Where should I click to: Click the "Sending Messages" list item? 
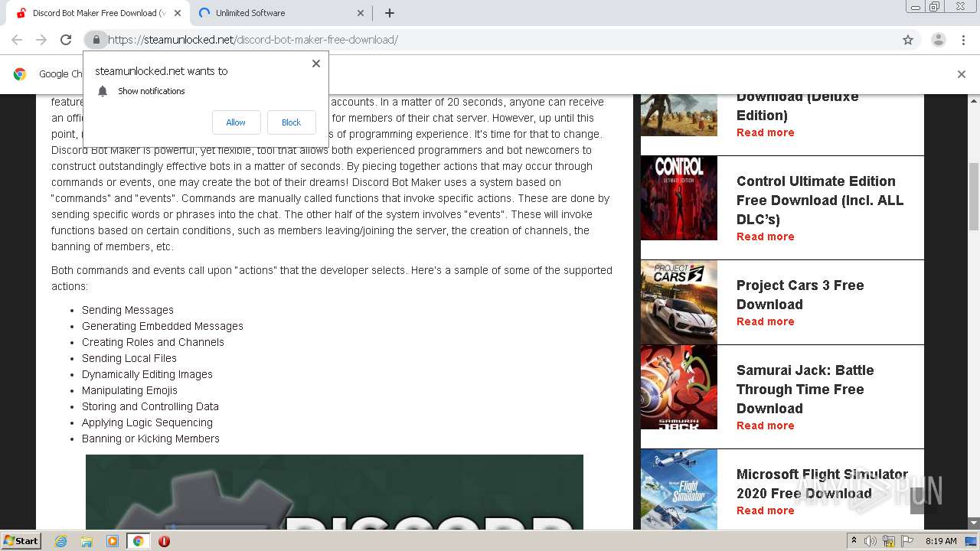pyautogui.click(x=128, y=310)
